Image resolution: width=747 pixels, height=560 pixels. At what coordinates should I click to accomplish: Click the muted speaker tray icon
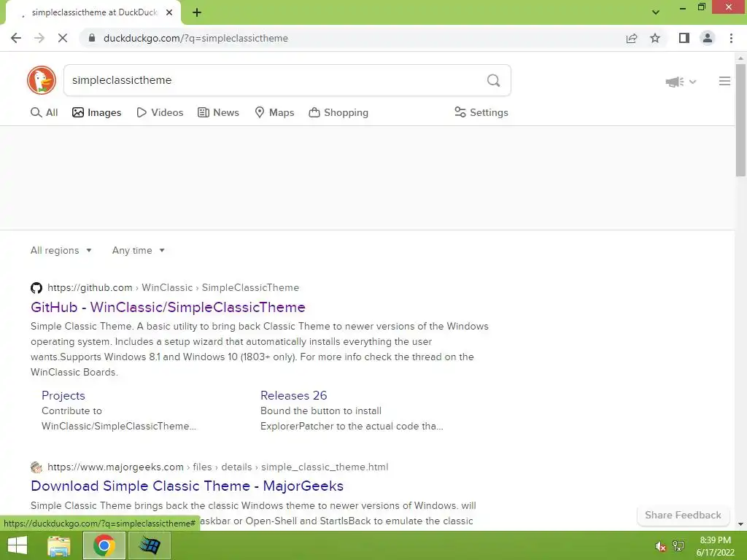[x=660, y=546]
